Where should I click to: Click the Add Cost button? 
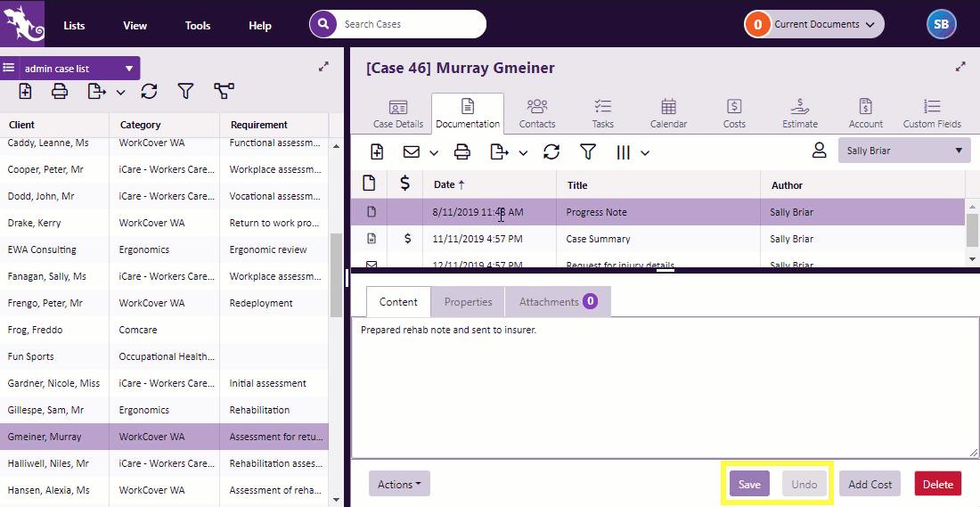(x=870, y=484)
